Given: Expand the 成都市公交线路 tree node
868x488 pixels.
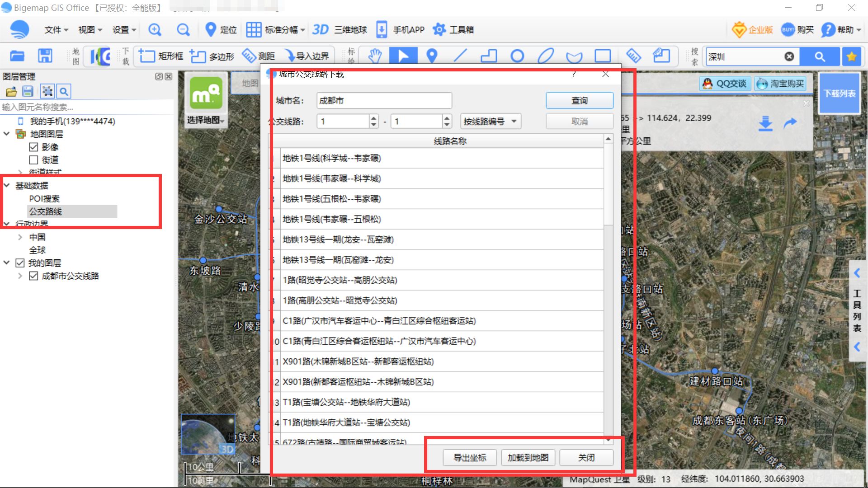Looking at the screenshot, I should tap(20, 276).
